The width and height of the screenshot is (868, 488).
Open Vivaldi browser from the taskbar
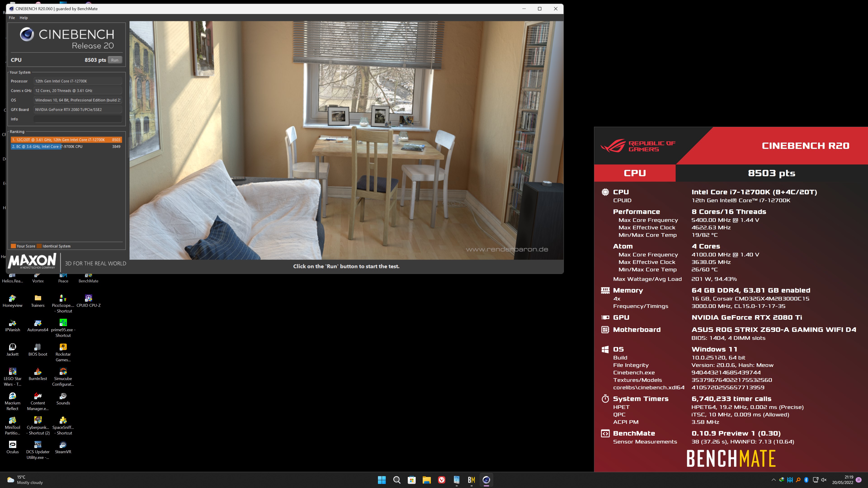coord(441,480)
